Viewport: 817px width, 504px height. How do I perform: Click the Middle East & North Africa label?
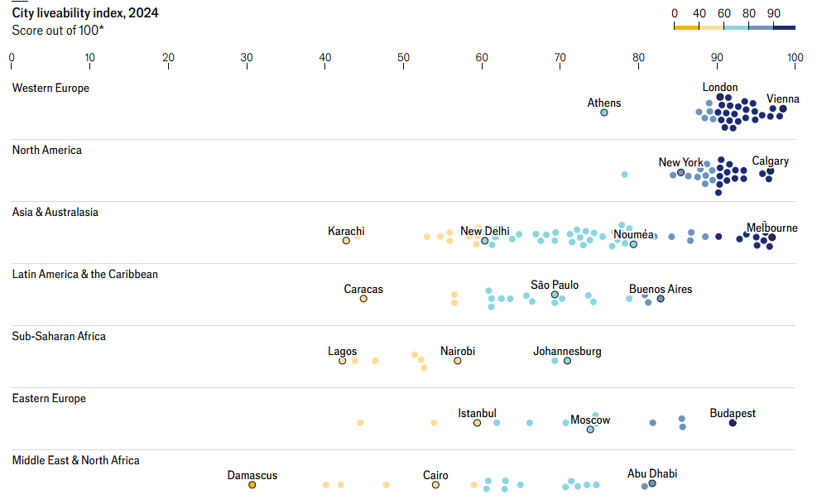(75, 460)
